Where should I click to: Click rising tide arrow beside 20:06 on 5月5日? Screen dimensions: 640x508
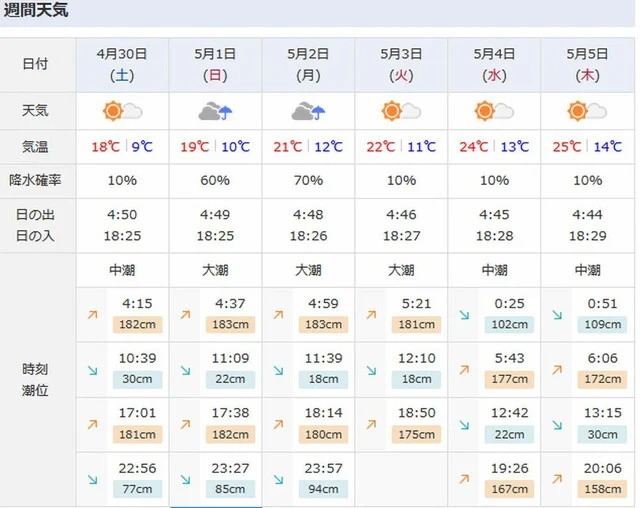tap(557, 479)
